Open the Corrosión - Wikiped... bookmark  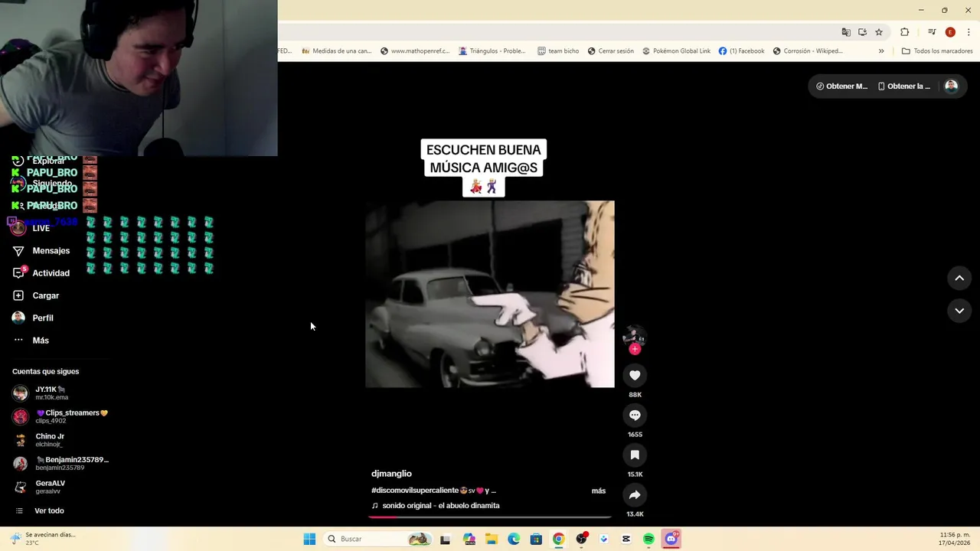[808, 51]
